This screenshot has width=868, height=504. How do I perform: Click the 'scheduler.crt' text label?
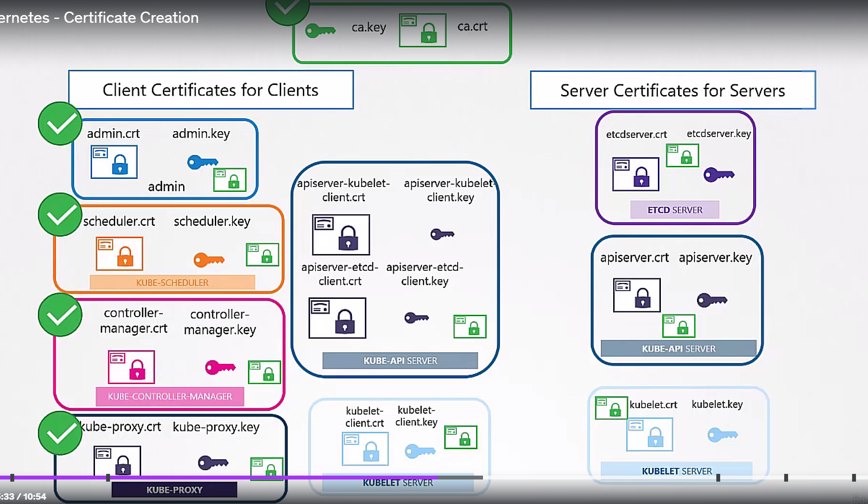coord(119,221)
